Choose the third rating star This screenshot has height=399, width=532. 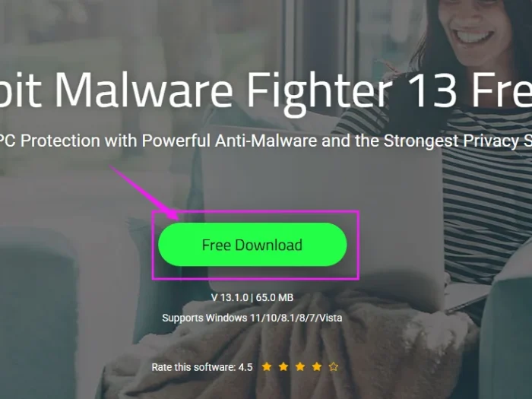[x=300, y=367]
